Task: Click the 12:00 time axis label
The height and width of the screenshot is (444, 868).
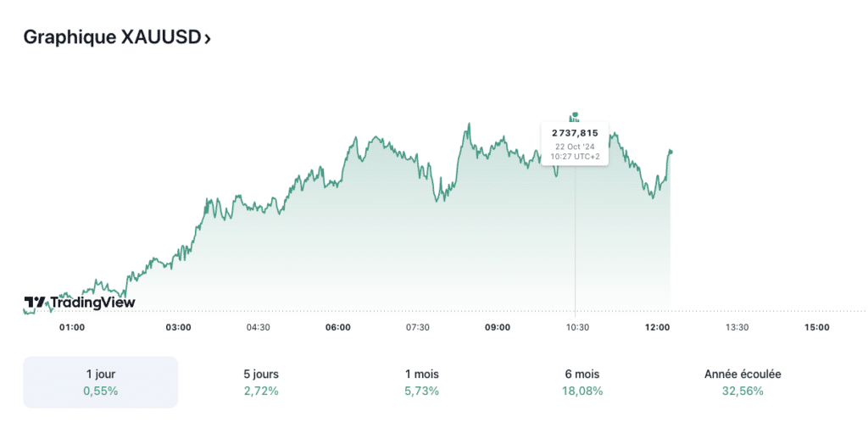Action: click(x=657, y=327)
